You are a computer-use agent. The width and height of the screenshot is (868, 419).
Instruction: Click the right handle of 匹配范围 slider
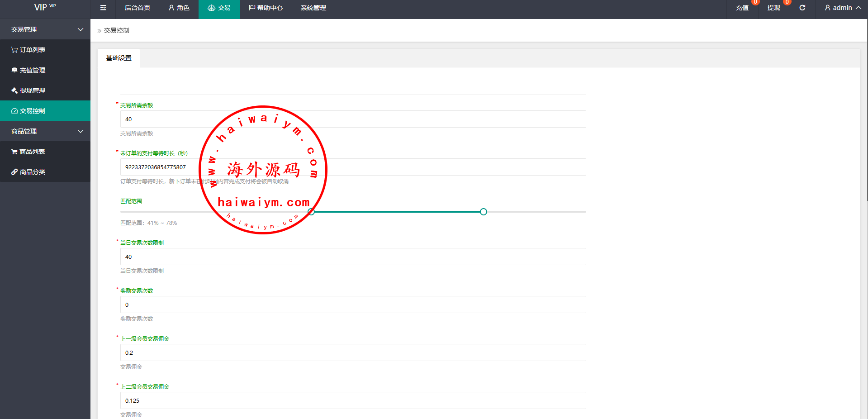click(484, 212)
